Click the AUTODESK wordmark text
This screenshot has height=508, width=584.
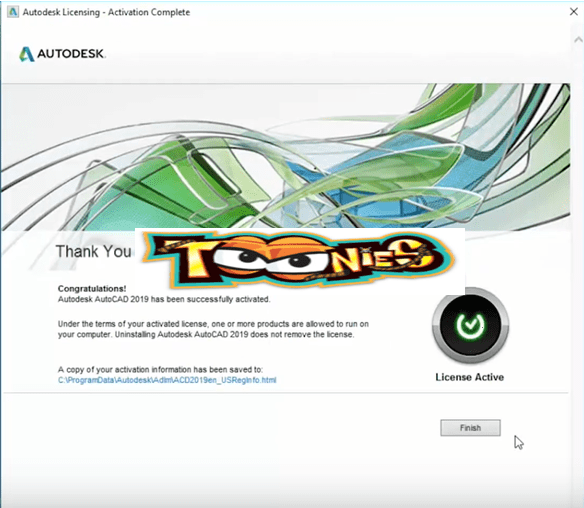70,54
